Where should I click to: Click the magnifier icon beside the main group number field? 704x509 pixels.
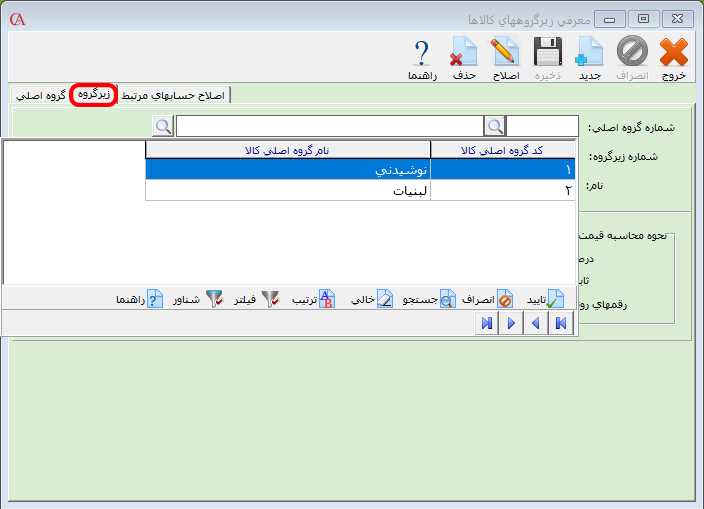click(495, 126)
